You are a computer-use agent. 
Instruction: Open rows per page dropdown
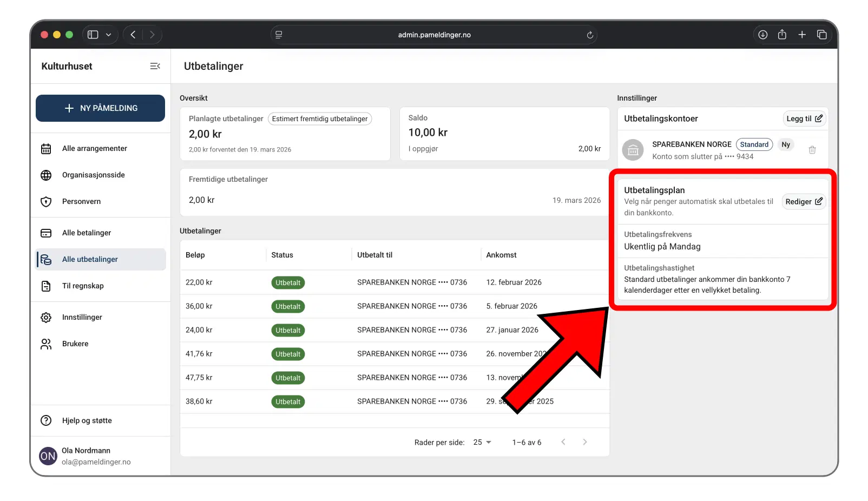[482, 443]
